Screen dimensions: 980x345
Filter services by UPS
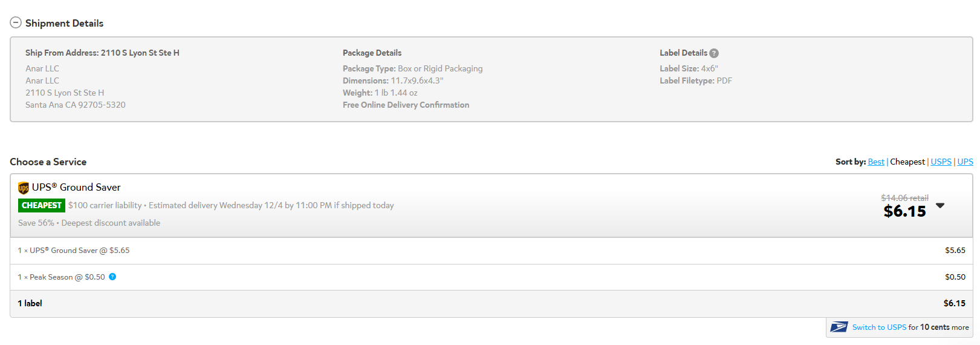tap(965, 162)
